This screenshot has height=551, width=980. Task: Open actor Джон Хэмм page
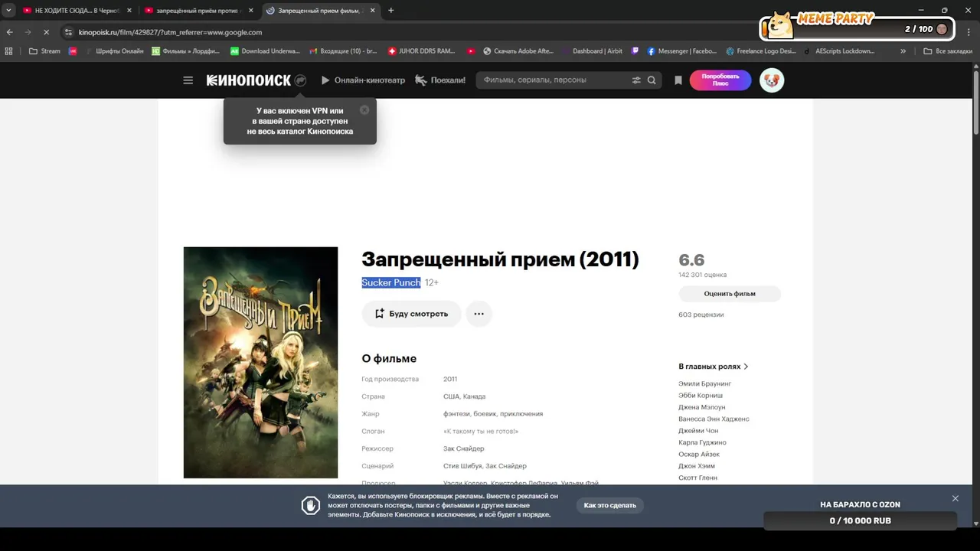coord(697,466)
